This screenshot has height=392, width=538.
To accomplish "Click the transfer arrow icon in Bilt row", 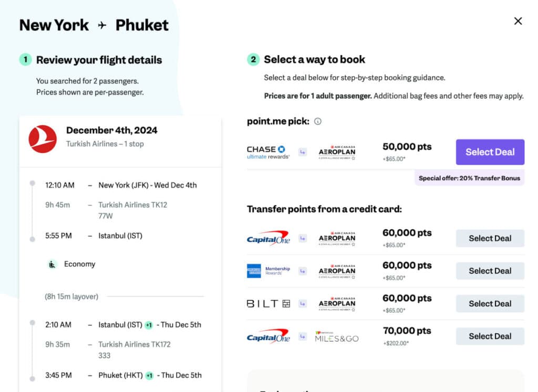I will 302,303.
